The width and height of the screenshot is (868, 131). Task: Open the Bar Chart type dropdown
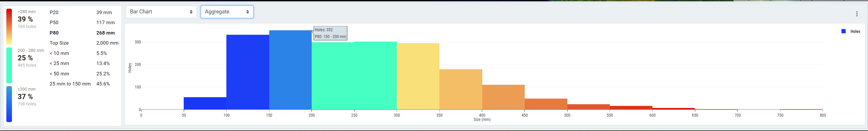click(161, 12)
